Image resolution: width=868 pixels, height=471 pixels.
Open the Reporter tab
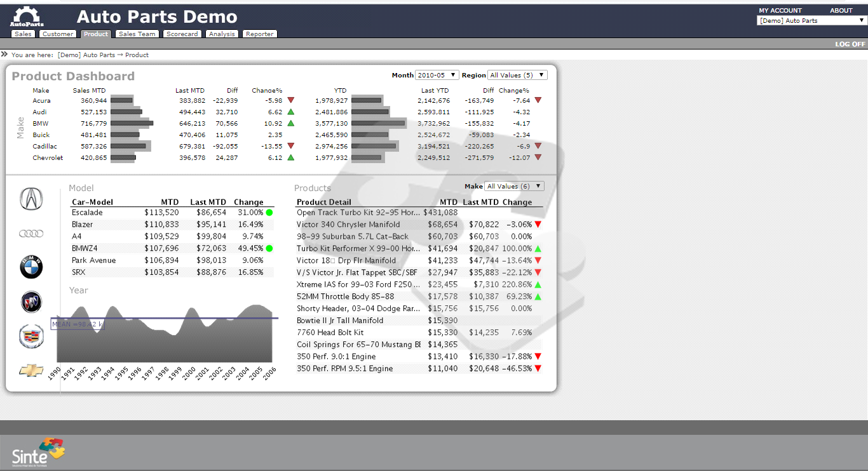click(x=260, y=34)
